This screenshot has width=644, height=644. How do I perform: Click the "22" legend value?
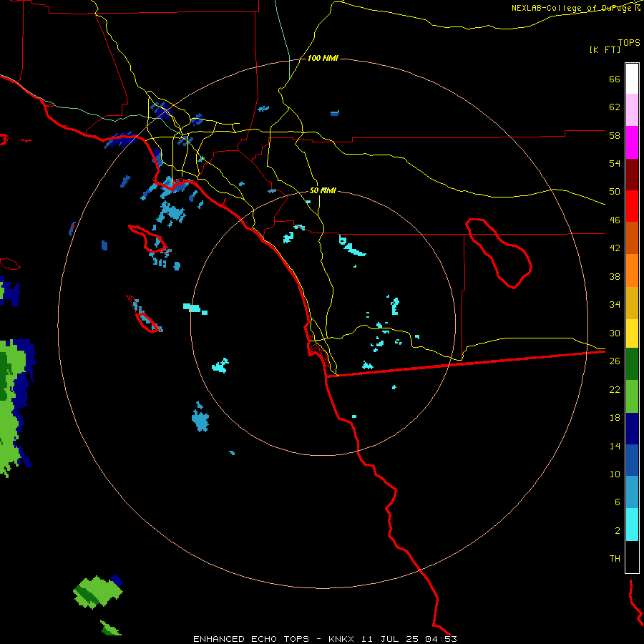pos(615,389)
